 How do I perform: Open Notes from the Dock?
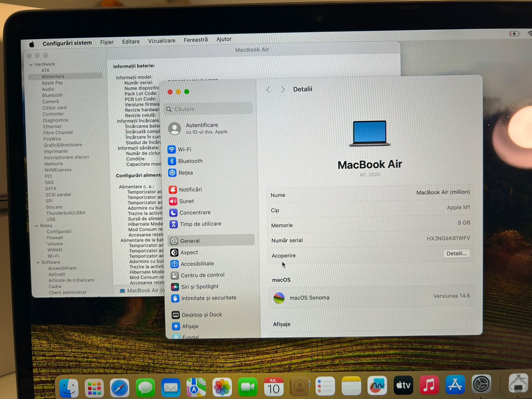tap(351, 386)
